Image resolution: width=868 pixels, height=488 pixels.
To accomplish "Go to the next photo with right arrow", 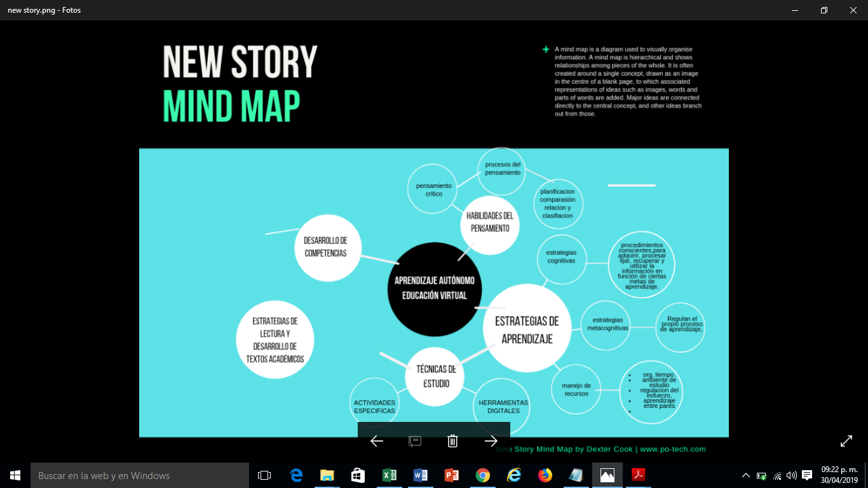I will click(491, 441).
